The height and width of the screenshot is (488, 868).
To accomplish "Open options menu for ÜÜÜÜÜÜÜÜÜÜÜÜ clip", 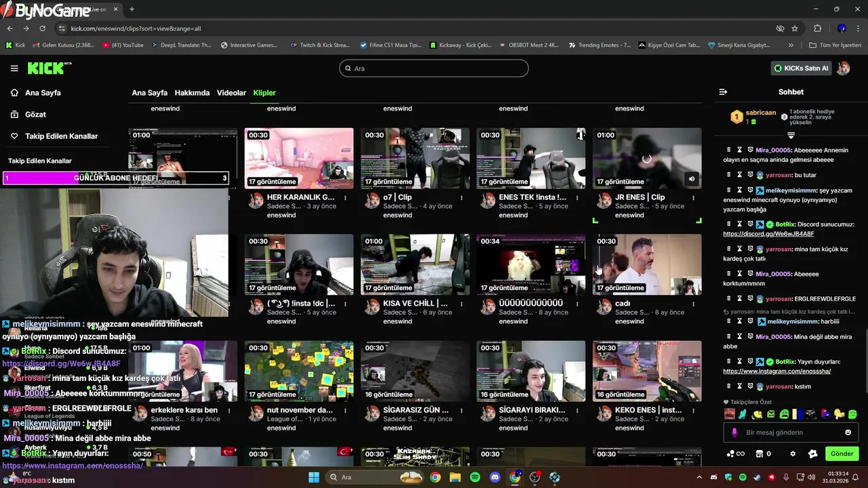I will point(577,304).
